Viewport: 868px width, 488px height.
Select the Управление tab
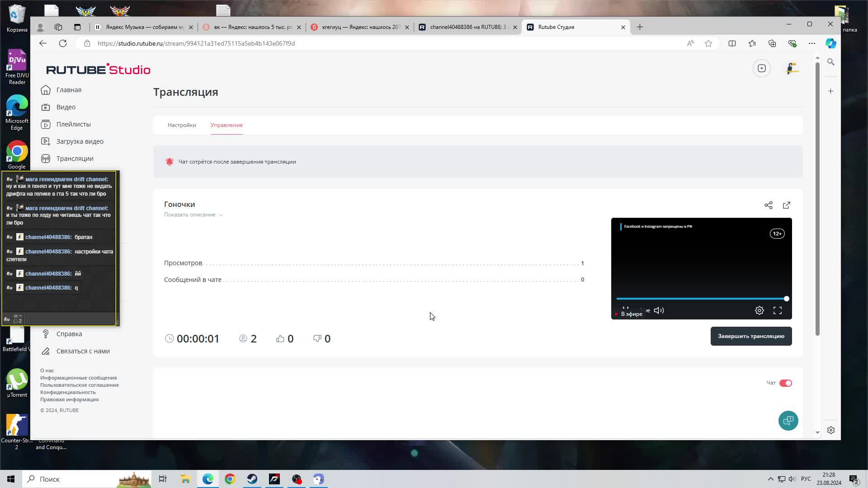coord(226,125)
